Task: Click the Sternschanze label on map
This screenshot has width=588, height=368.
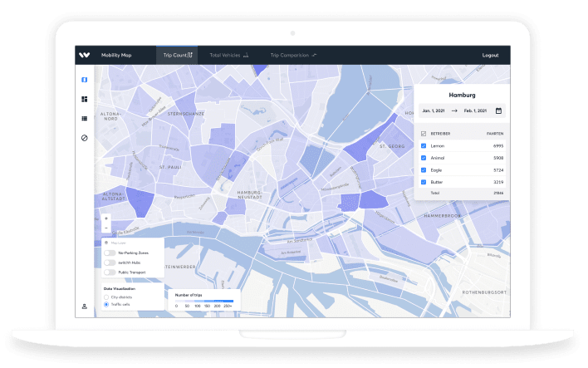Action: tap(186, 114)
